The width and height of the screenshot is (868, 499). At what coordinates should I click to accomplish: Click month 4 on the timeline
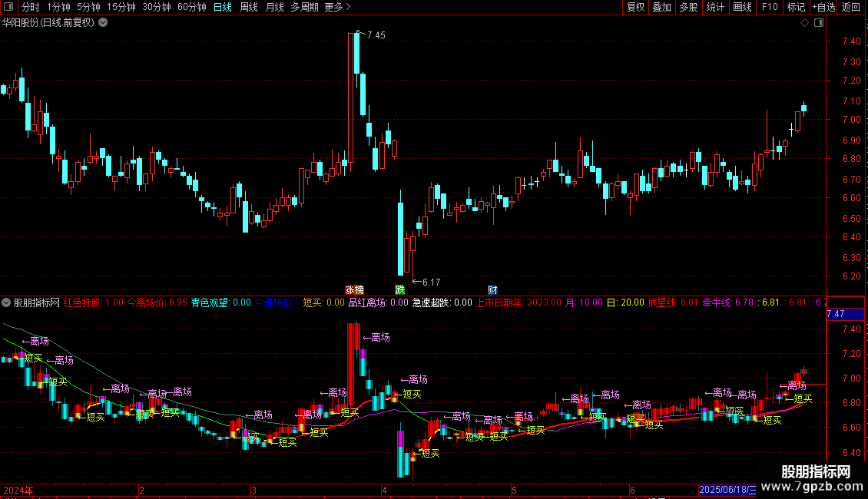point(383,490)
